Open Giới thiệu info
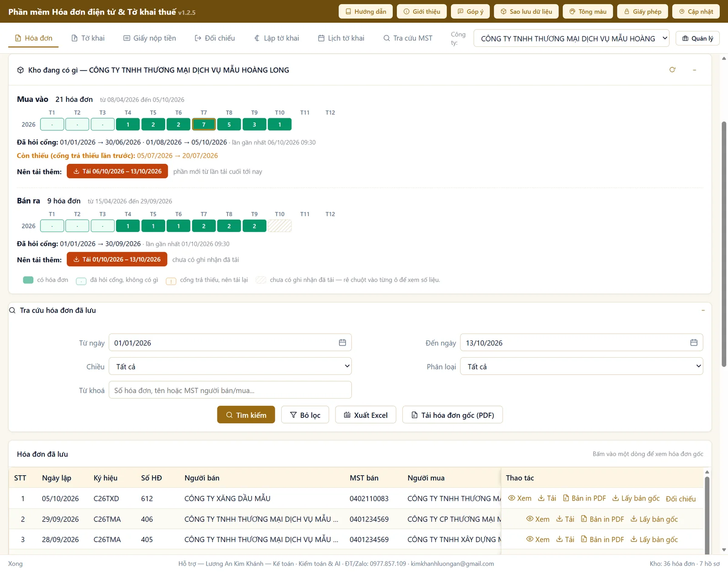The width and height of the screenshot is (728, 572). tap(422, 11)
